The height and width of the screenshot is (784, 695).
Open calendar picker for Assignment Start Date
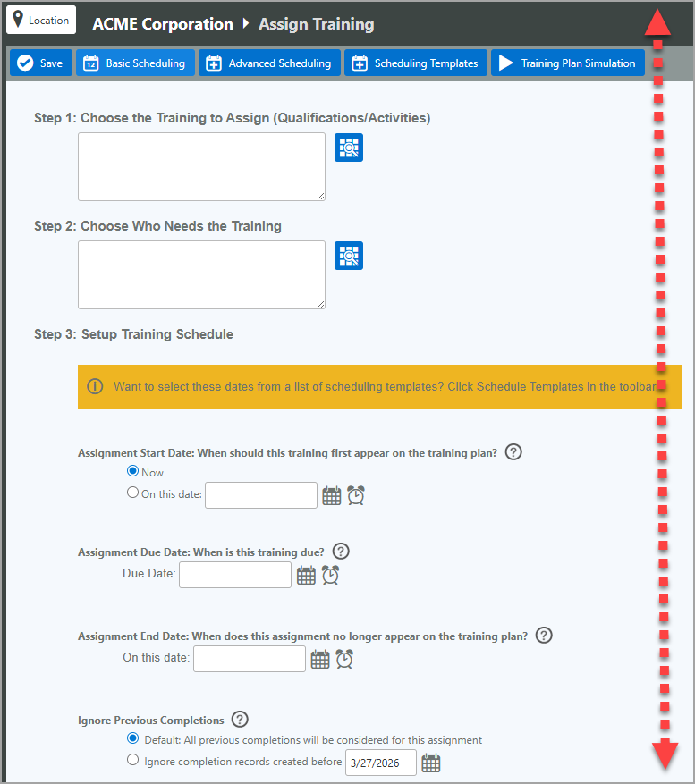pyautogui.click(x=331, y=495)
